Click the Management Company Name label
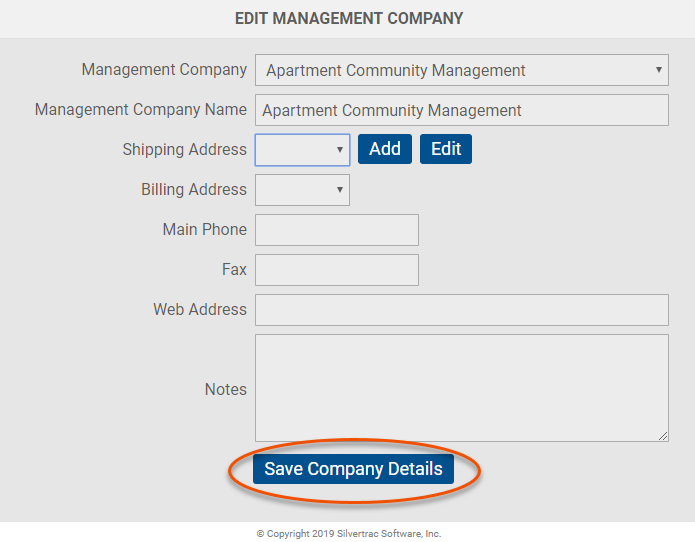 (141, 109)
